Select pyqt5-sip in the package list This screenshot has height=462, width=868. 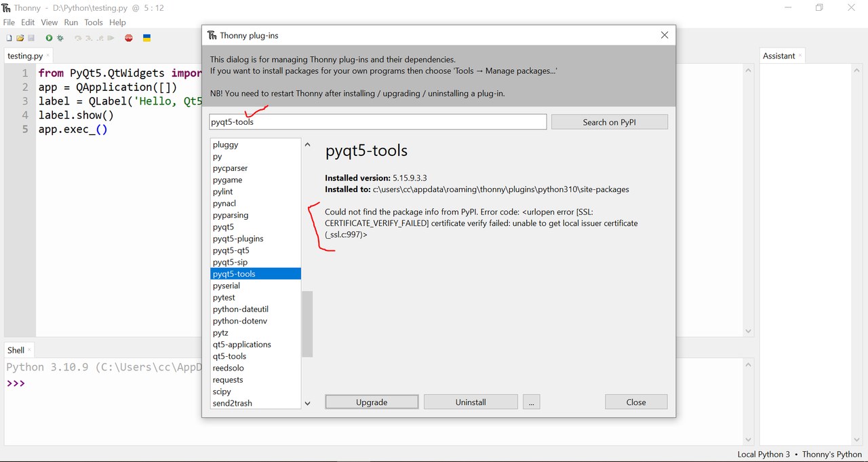point(256,262)
